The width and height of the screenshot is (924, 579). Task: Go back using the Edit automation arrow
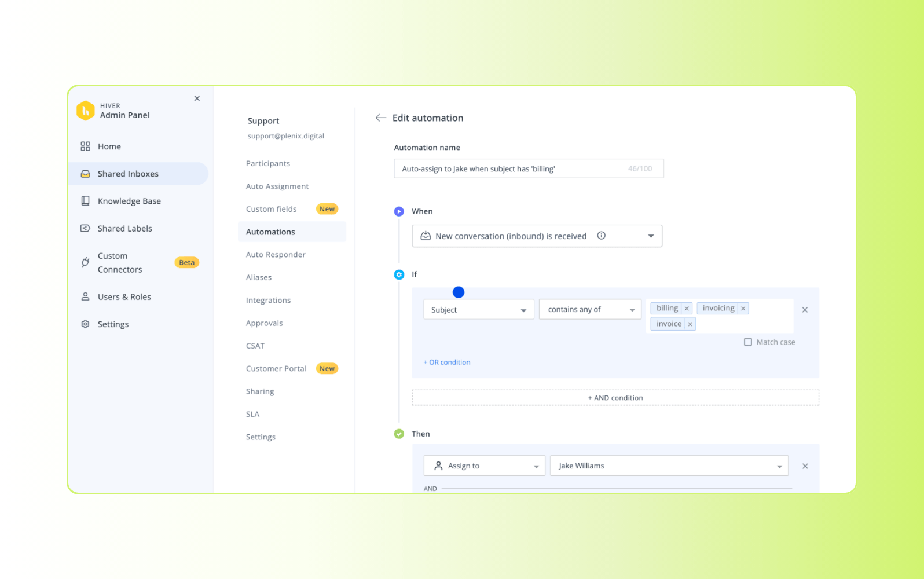380,118
